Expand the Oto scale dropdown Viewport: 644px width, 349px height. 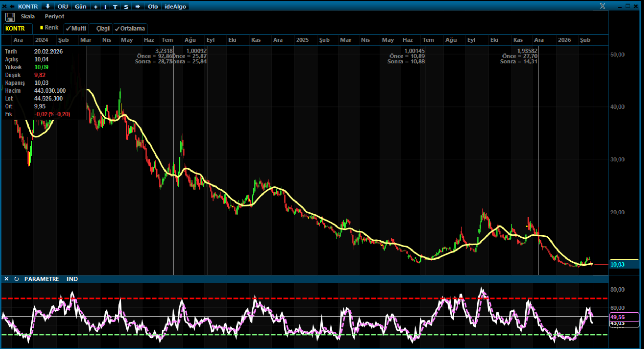coord(153,7)
